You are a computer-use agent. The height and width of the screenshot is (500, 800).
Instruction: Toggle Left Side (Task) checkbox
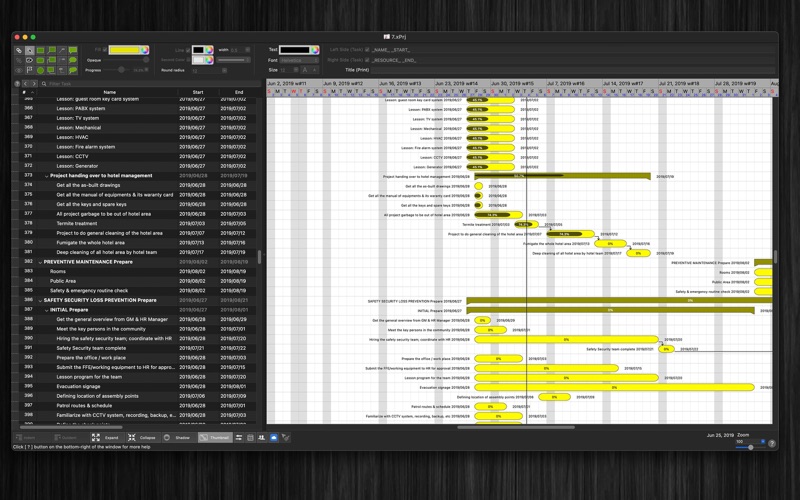[x=367, y=50]
